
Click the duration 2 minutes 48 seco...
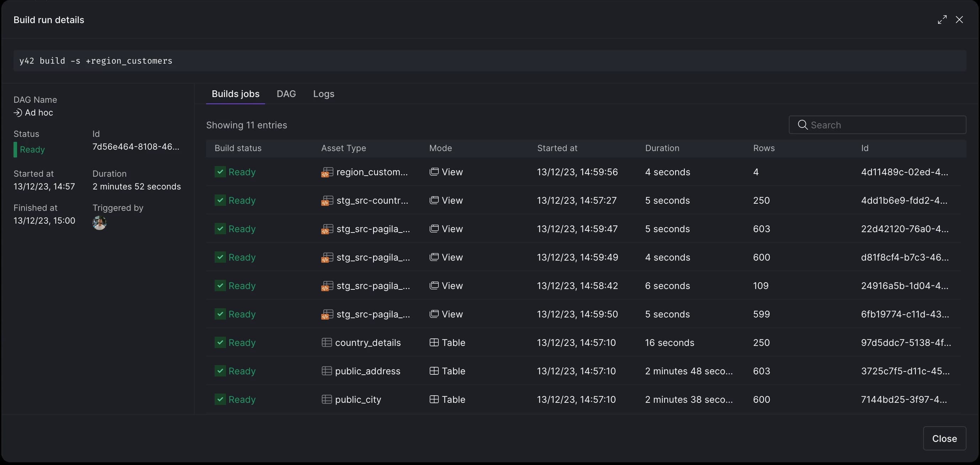(x=689, y=371)
